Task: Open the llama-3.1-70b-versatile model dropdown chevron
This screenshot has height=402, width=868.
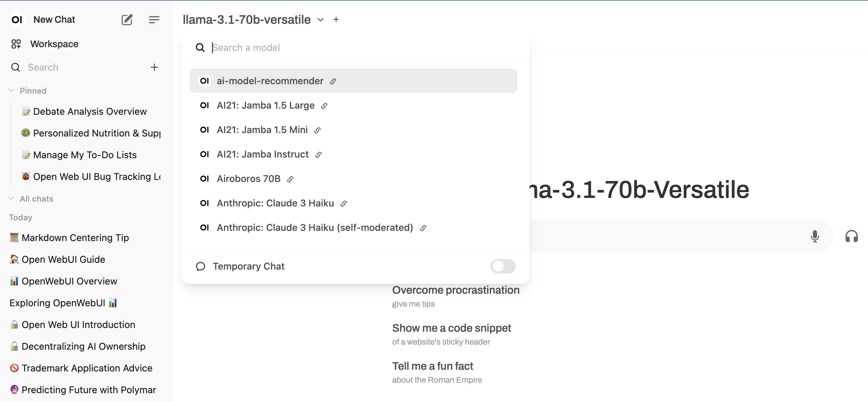Action: tap(320, 20)
